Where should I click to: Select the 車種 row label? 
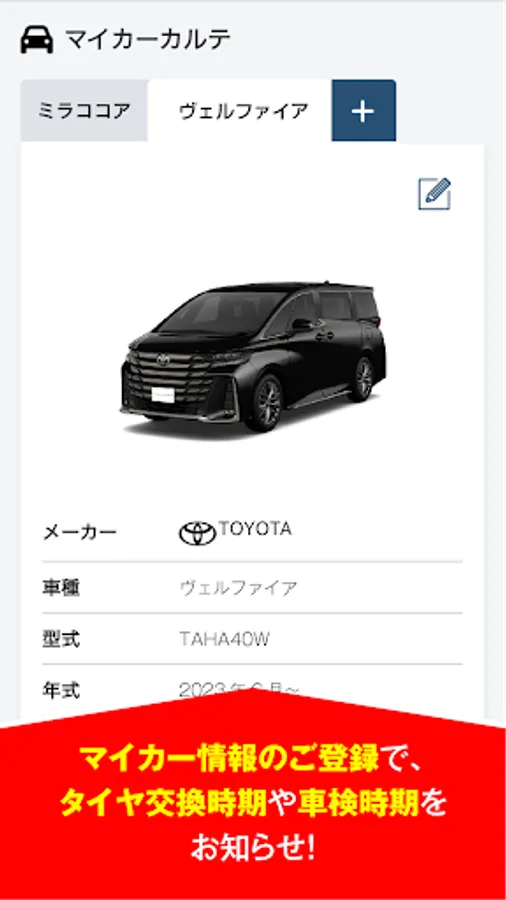[61, 588]
